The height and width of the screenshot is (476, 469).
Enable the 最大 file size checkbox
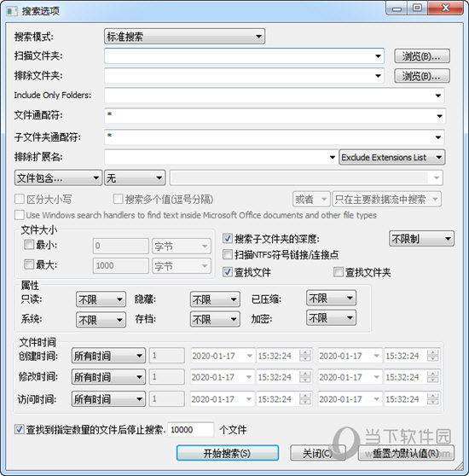29,264
